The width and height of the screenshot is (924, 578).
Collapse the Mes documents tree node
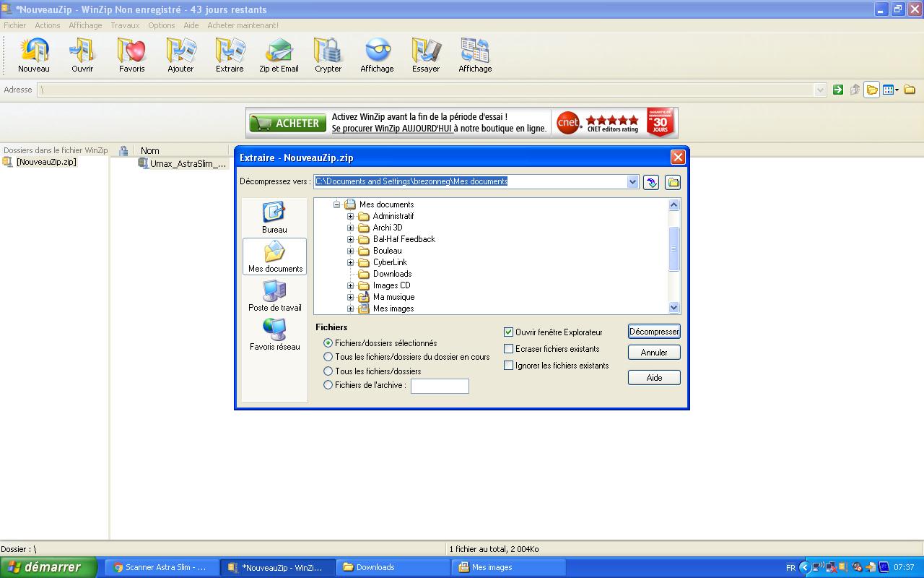(x=336, y=204)
